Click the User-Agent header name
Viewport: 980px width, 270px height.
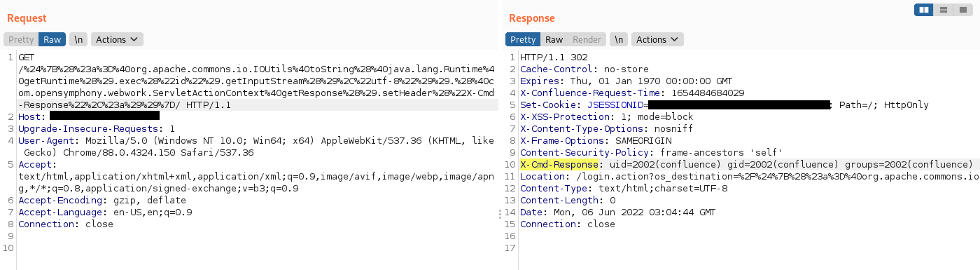coord(46,140)
